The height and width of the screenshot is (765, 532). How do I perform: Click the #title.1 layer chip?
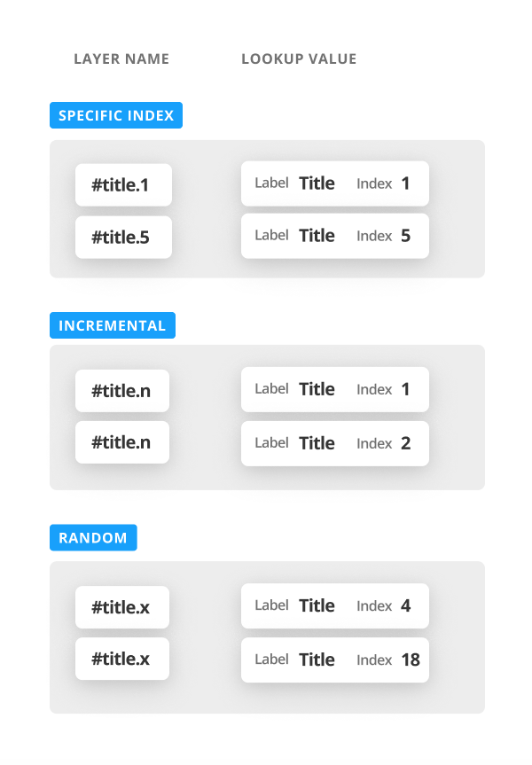[x=123, y=185]
